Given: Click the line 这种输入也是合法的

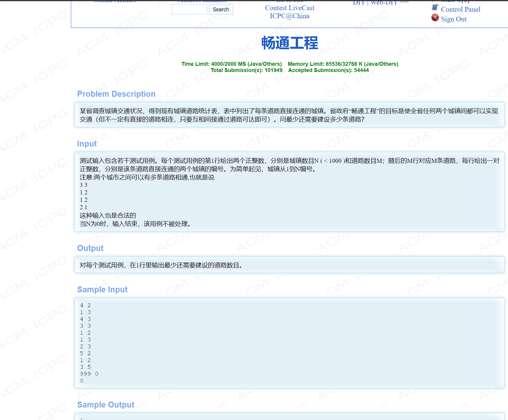Looking at the screenshot, I should point(108,215).
